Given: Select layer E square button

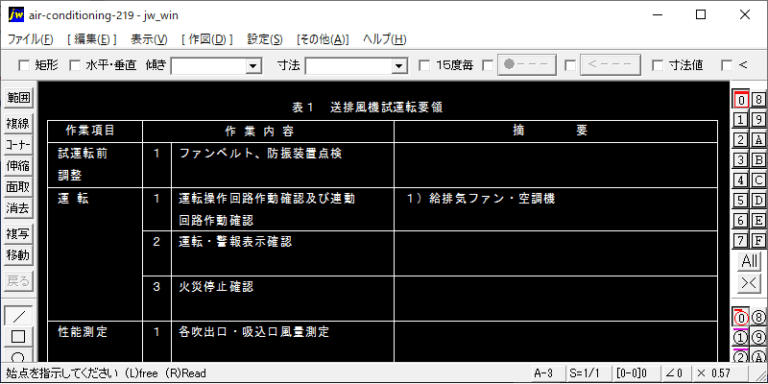Looking at the screenshot, I should (759, 220).
